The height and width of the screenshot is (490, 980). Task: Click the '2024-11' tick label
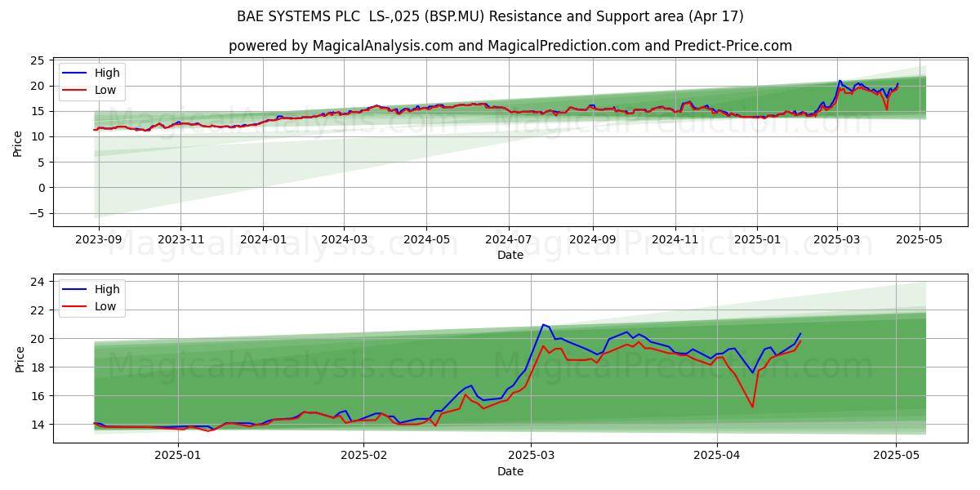[675, 240]
